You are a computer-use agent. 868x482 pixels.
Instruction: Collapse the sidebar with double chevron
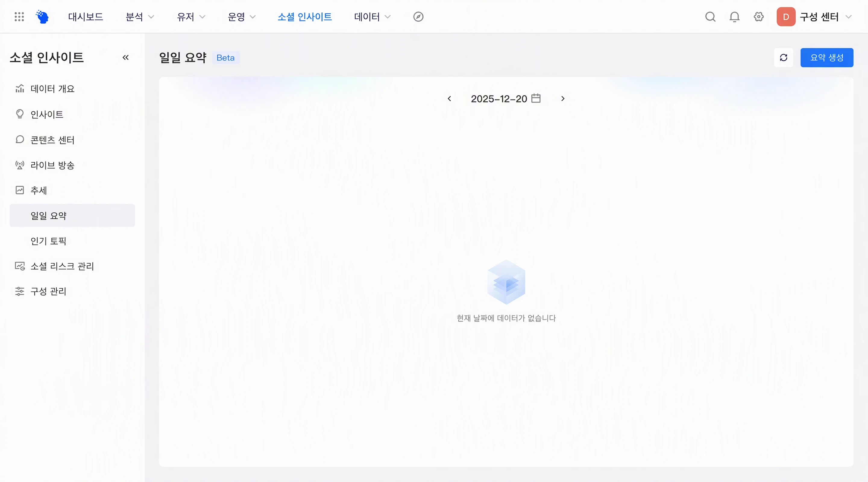tap(125, 57)
